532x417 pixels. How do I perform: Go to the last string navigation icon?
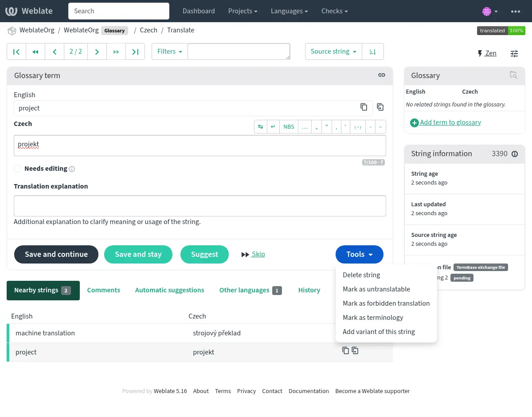(135, 51)
